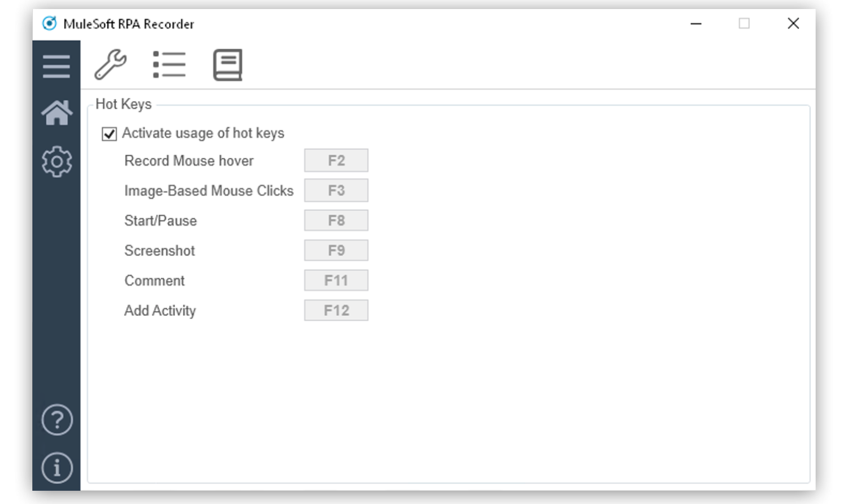Click the MuleSoft RPA Recorder logo
Viewport: 848px width, 504px height.
click(49, 23)
